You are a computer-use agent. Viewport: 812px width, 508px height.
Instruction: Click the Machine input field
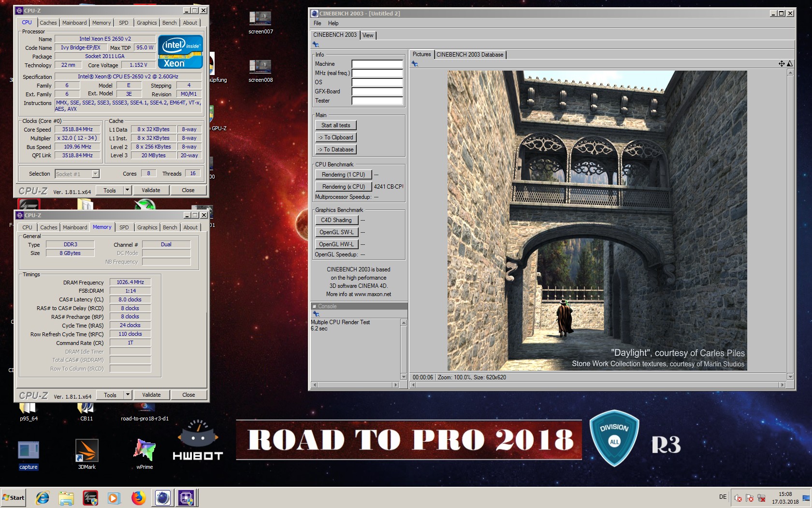(377, 64)
